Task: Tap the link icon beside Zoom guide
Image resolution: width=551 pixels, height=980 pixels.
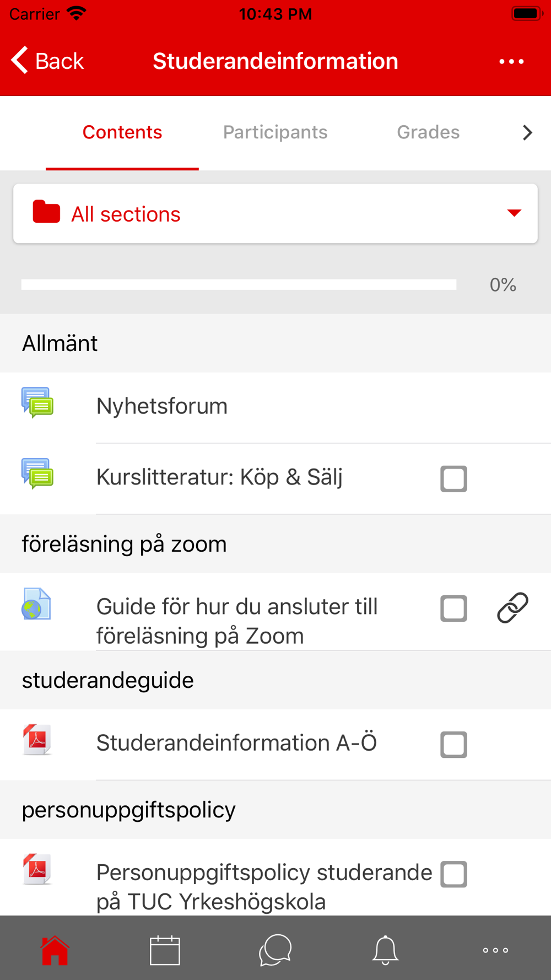Action: pyautogui.click(x=512, y=608)
